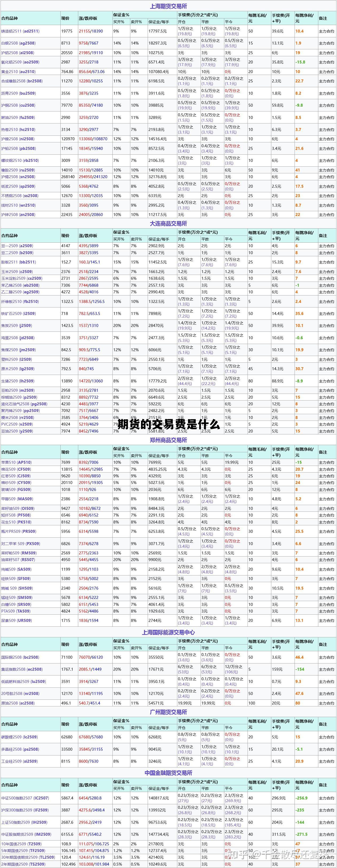This screenshot has width=337, height=868.
Task: Select 原油2508 (sc2508) contract link
Action: pos(18,703)
